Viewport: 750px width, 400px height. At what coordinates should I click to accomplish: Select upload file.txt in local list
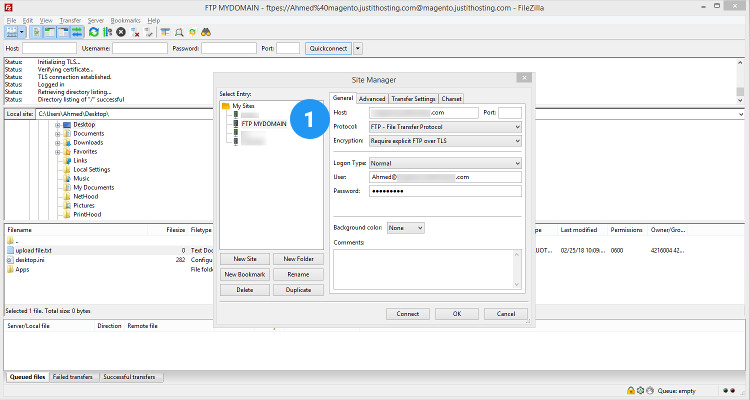[33, 250]
